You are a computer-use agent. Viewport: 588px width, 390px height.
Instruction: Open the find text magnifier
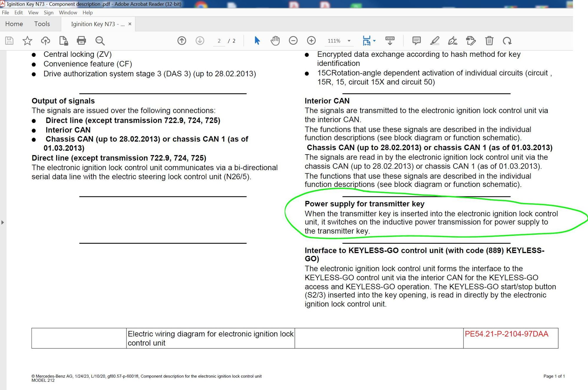click(100, 41)
